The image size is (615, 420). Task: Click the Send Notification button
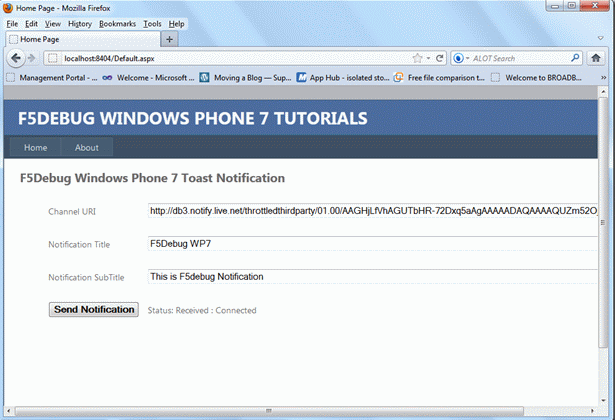94,309
